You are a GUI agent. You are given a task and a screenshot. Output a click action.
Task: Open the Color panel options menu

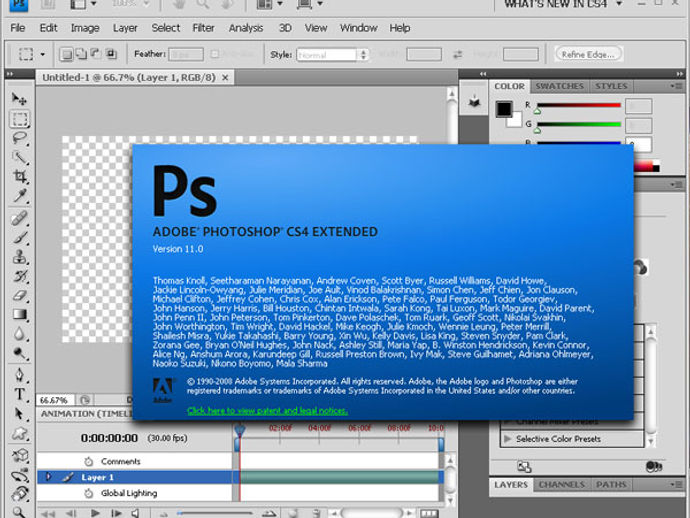pos(677,86)
